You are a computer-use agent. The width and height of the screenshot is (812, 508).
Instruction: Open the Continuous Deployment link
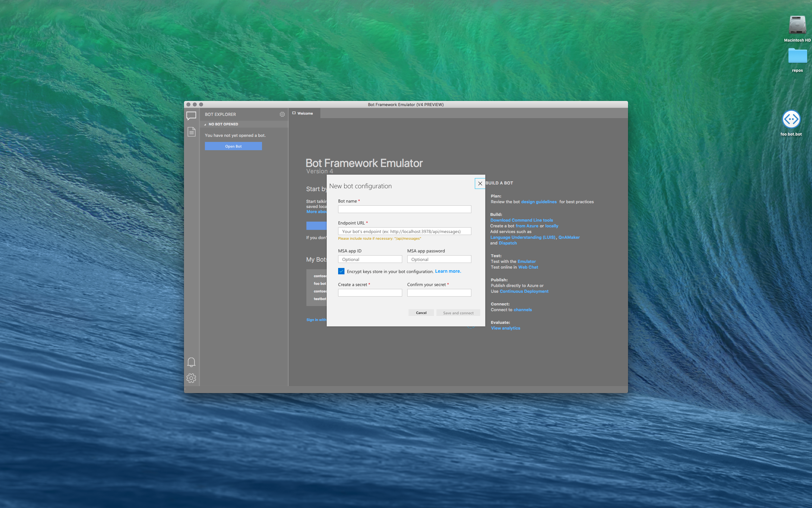[x=524, y=291]
